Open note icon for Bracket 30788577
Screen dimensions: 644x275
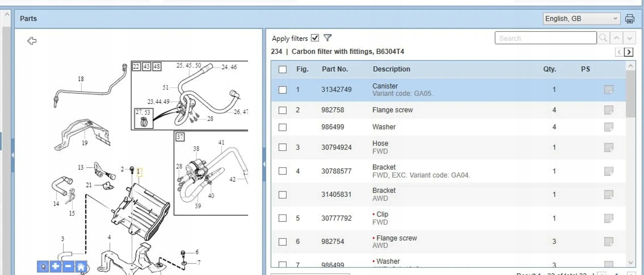(x=609, y=171)
